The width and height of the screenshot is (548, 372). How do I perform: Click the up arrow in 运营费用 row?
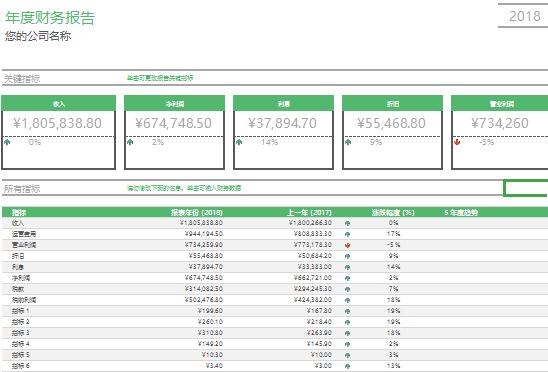pyautogui.click(x=347, y=234)
